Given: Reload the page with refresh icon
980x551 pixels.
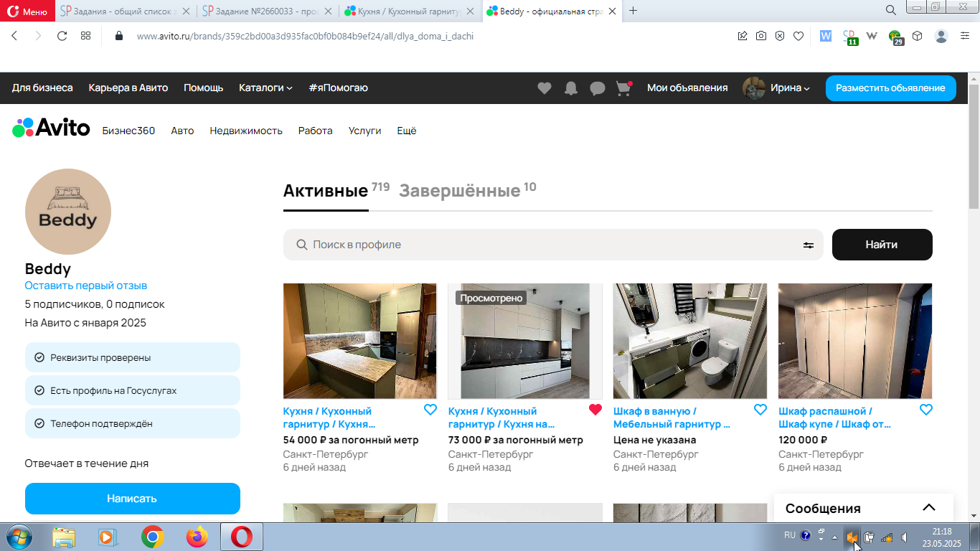Looking at the screenshot, I should click(x=62, y=36).
